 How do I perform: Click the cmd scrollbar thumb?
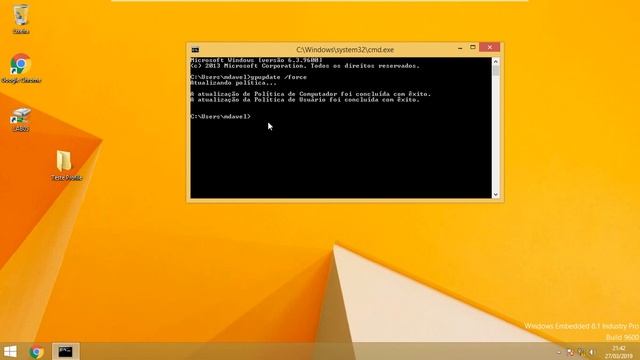(496, 71)
